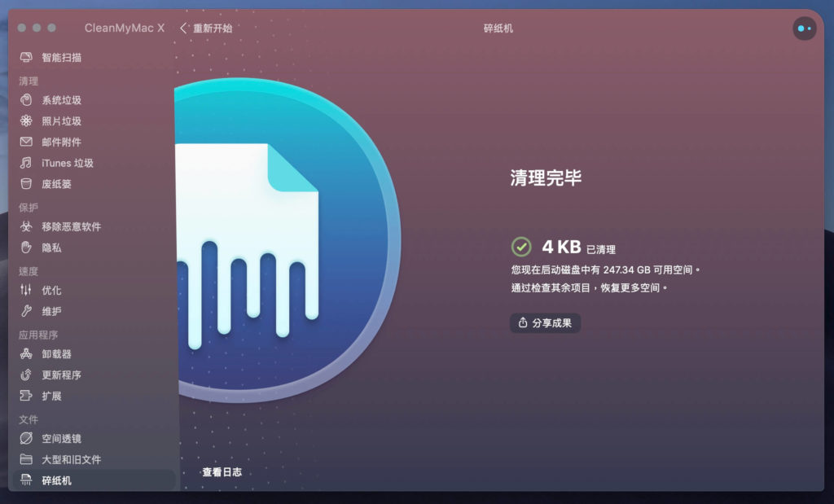Click the green checkmark beside 4 KB
This screenshot has width=834, height=504.
521,247
